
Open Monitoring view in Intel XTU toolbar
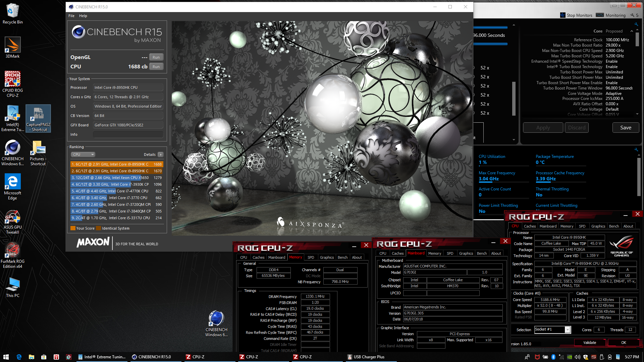pyautogui.click(x=611, y=15)
